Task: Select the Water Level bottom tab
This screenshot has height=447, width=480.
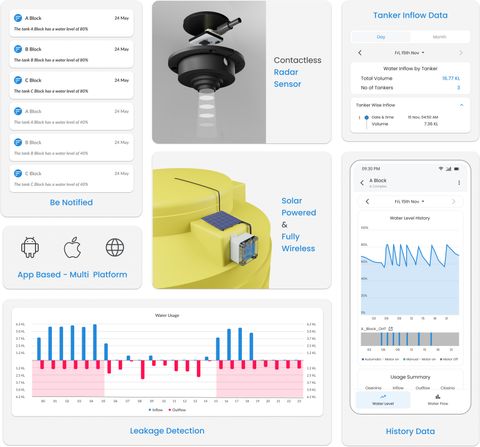Action: coord(383,399)
